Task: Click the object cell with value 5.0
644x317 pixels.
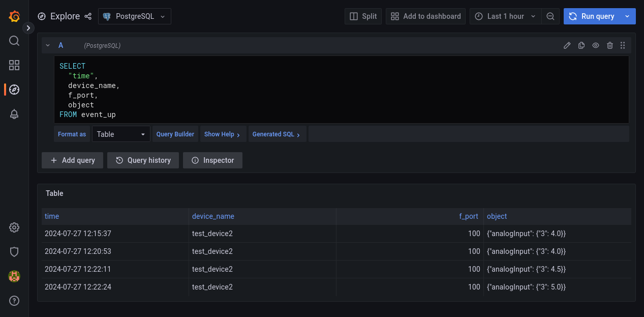Action: coord(557,287)
